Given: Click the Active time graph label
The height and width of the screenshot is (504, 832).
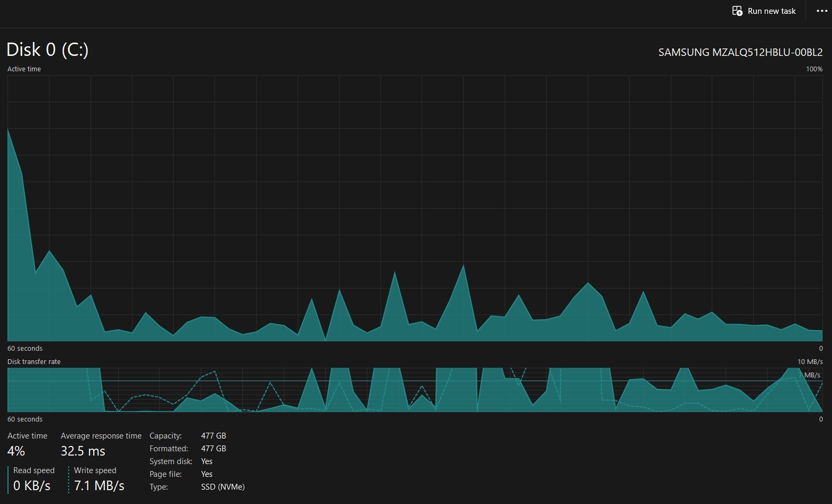Looking at the screenshot, I should 24,69.
